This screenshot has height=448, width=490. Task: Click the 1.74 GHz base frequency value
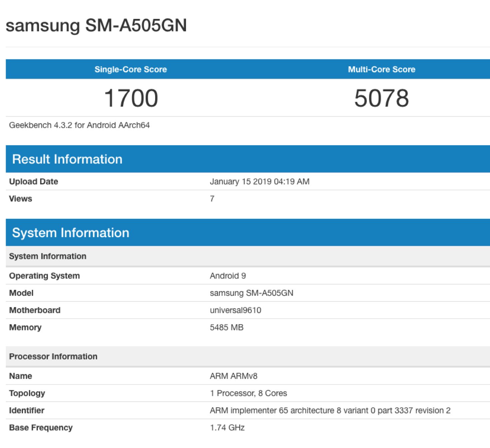pos(227,428)
